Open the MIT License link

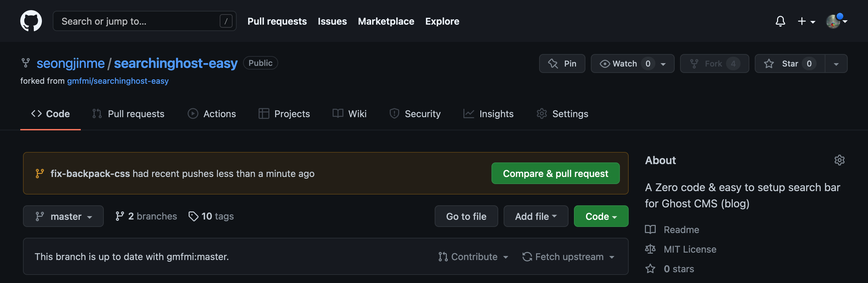coord(681,249)
